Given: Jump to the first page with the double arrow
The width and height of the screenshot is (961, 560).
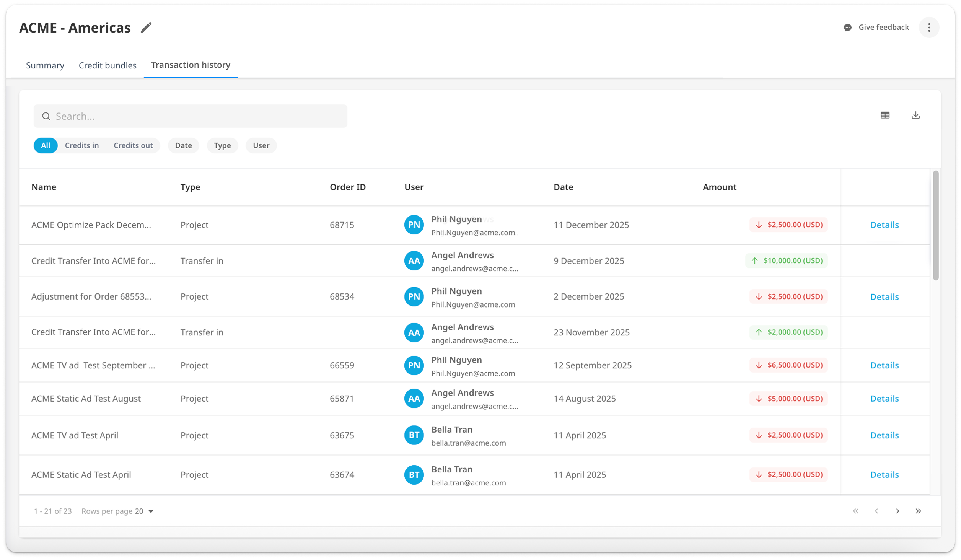Looking at the screenshot, I should point(856,511).
